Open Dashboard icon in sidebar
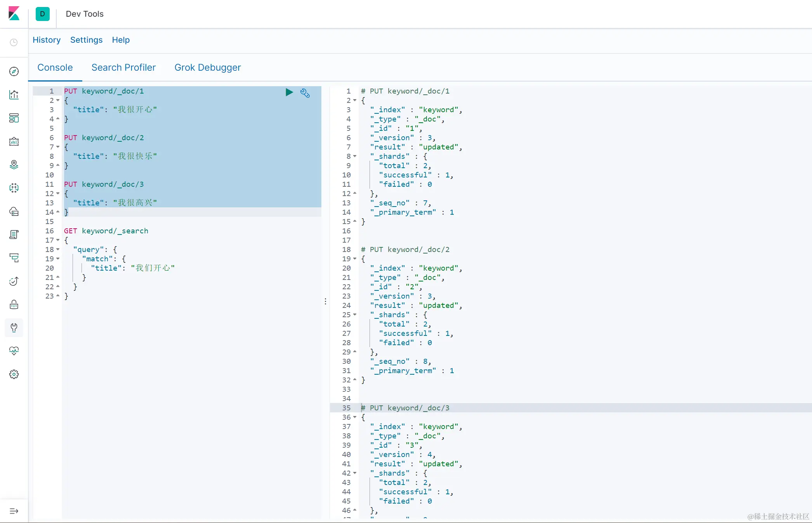The width and height of the screenshot is (812, 523). (x=14, y=118)
